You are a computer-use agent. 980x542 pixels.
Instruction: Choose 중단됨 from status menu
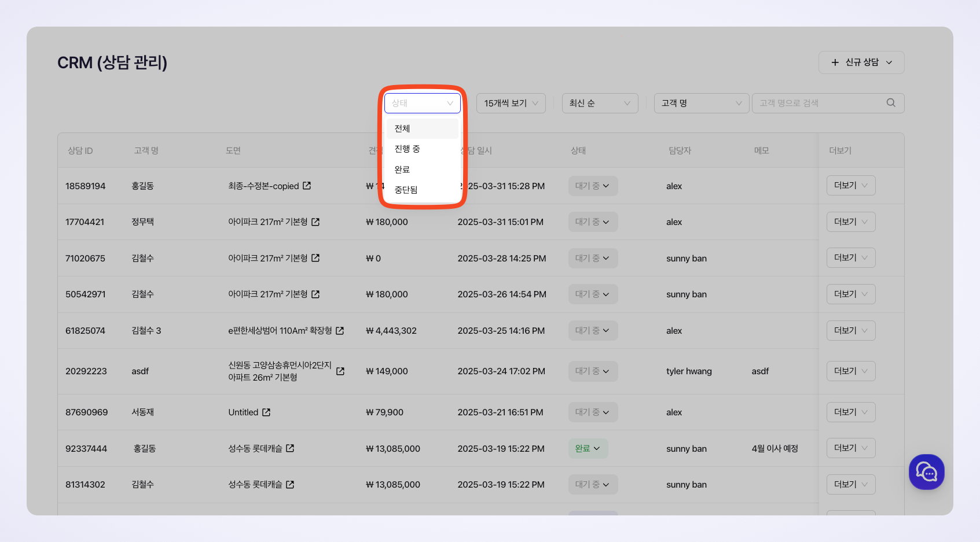[x=423, y=190]
